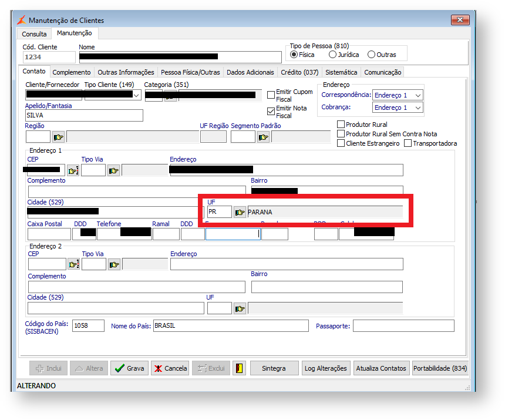Click the Sintegra button
Screen dimensions: 505x420
(x=274, y=368)
